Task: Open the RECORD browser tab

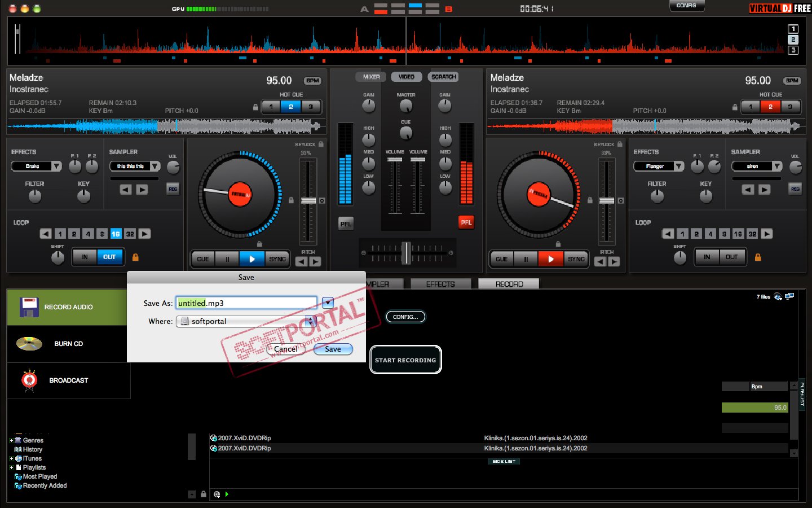Action: point(509,284)
